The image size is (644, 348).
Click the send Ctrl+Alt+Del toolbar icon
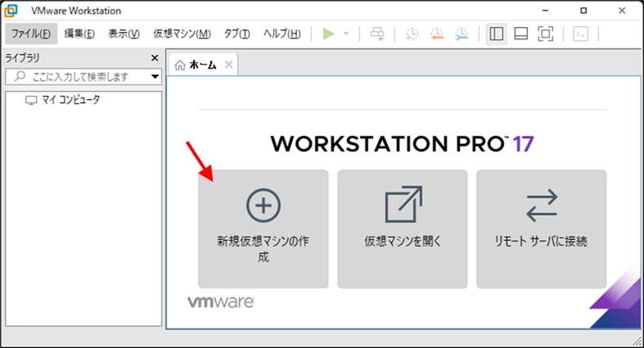click(377, 34)
